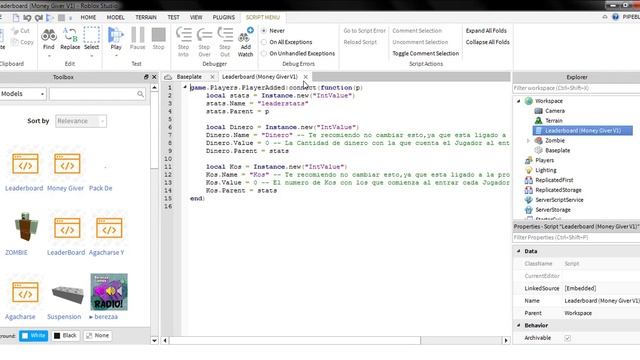Open the HOME ribbon tab
Viewport: 640px width, 360px height.
click(88, 17)
